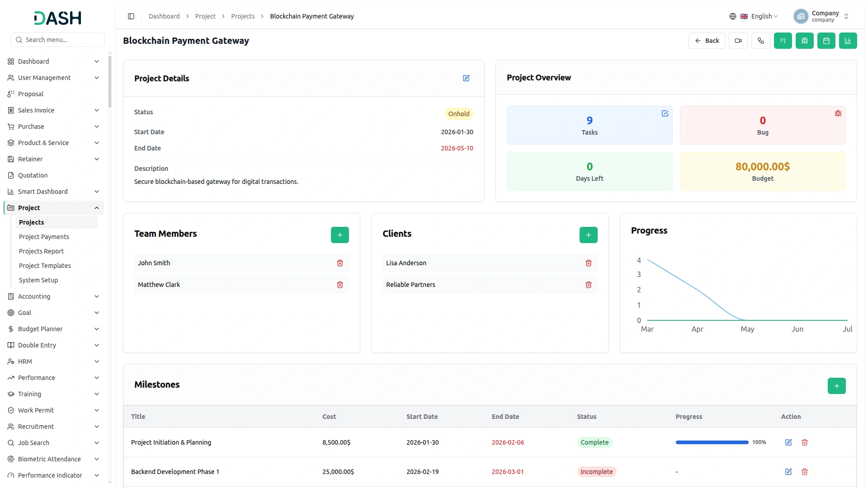The image size is (868, 488).
Task: Open the green bar chart icon
Action: click(x=848, y=41)
